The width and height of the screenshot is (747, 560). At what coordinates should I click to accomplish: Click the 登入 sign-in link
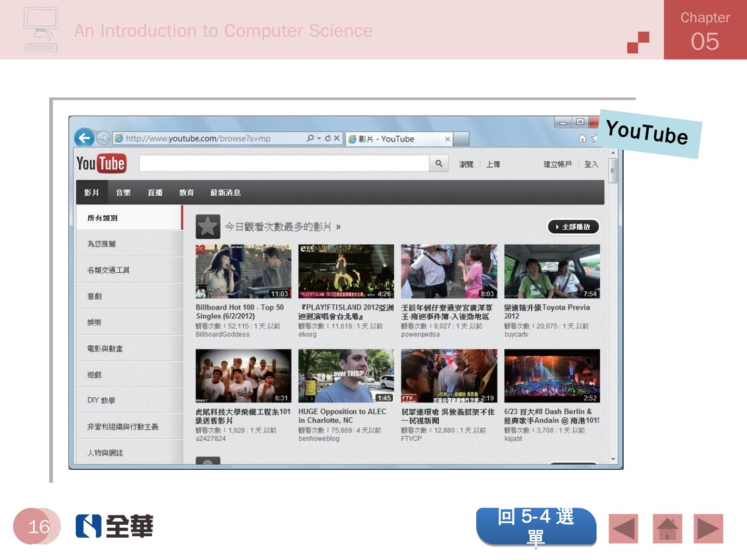click(591, 164)
